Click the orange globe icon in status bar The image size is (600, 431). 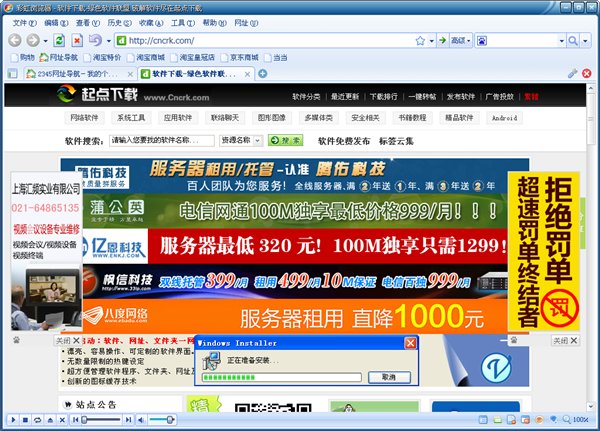coord(540,420)
